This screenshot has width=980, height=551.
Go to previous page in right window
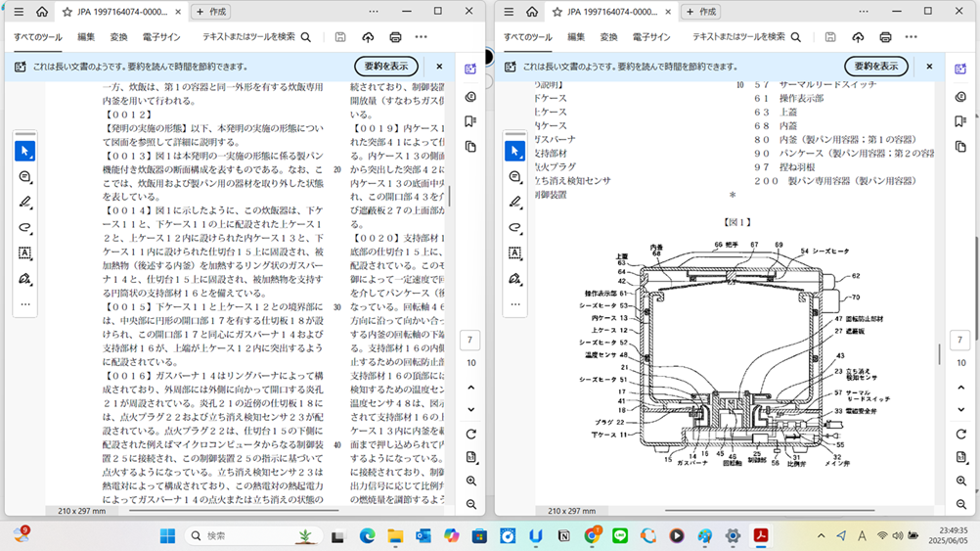click(x=961, y=388)
